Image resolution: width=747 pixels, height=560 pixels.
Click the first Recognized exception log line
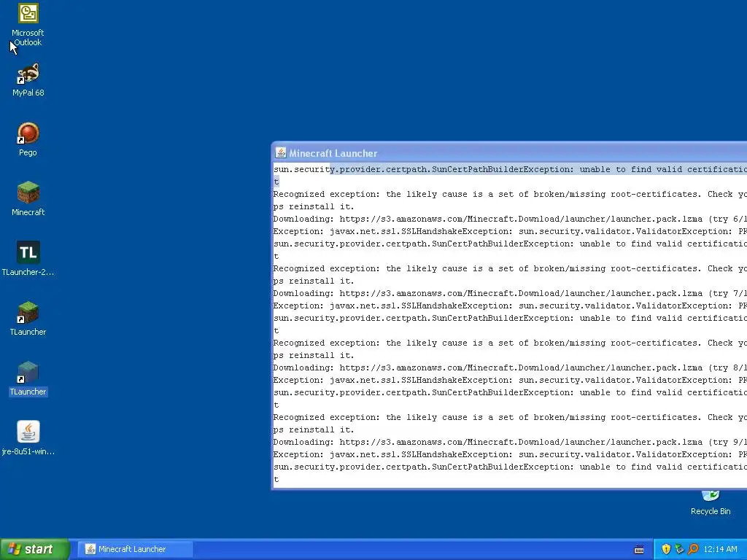coord(510,194)
